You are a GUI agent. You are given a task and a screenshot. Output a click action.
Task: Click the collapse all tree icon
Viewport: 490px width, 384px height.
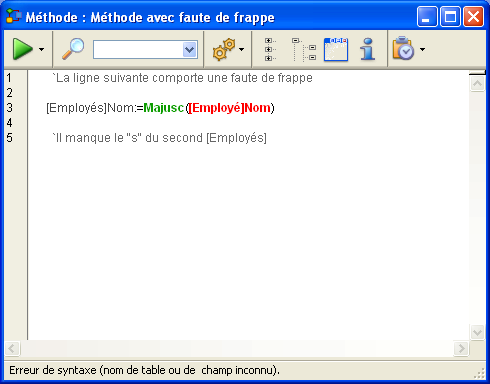304,49
